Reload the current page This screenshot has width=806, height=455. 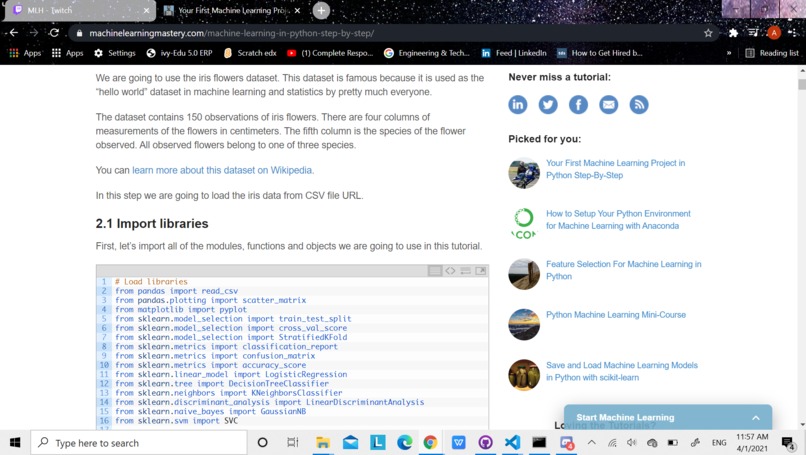pyautogui.click(x=54, y=33)
